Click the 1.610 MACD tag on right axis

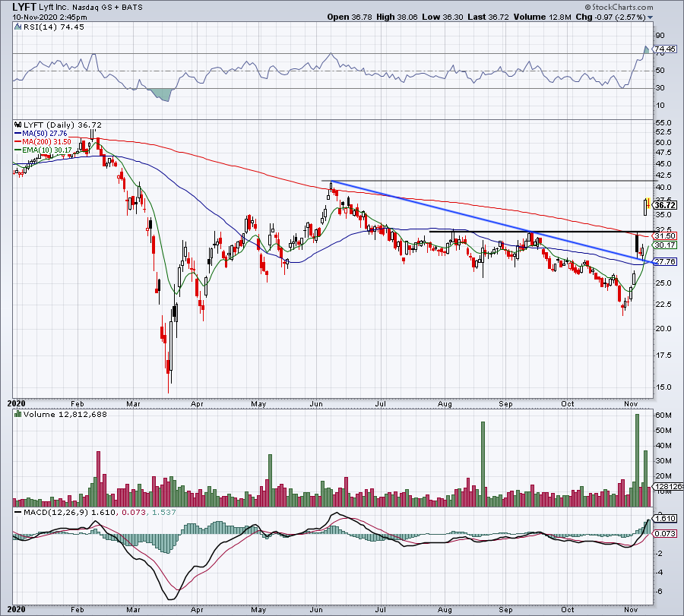tap(665, 519)
